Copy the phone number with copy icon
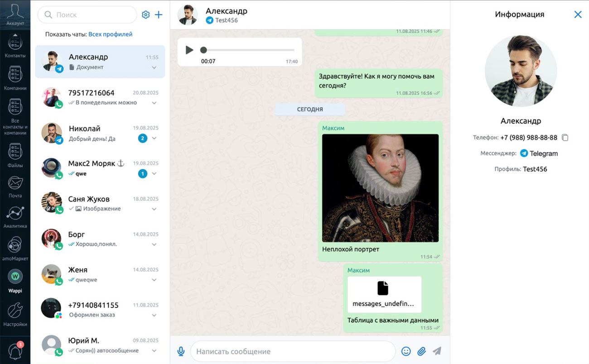 click(x=565, y=138)
